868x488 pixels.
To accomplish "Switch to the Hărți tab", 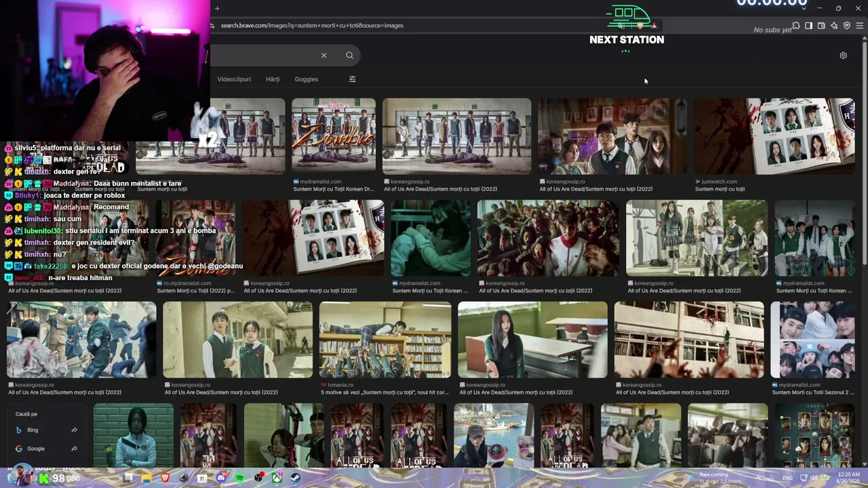I will (273, 79).
